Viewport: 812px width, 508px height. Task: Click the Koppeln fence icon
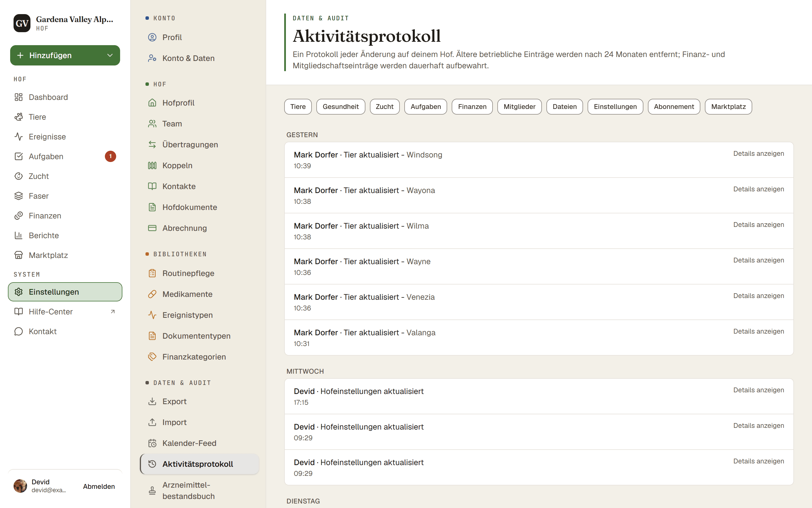(152, 165)
